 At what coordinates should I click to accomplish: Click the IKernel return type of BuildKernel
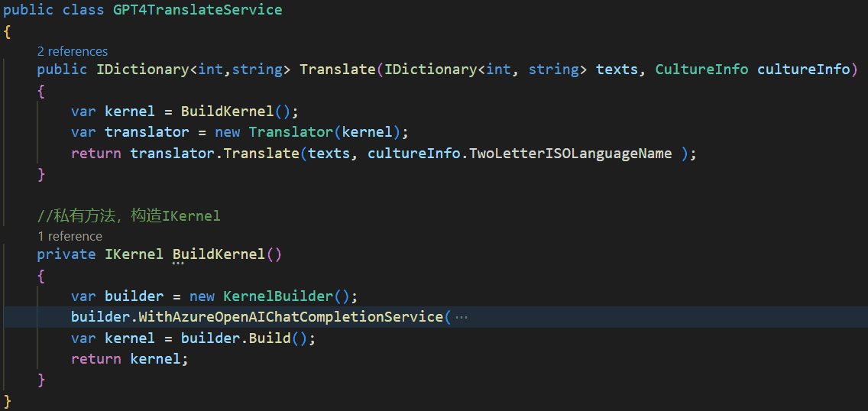point(134,254)
